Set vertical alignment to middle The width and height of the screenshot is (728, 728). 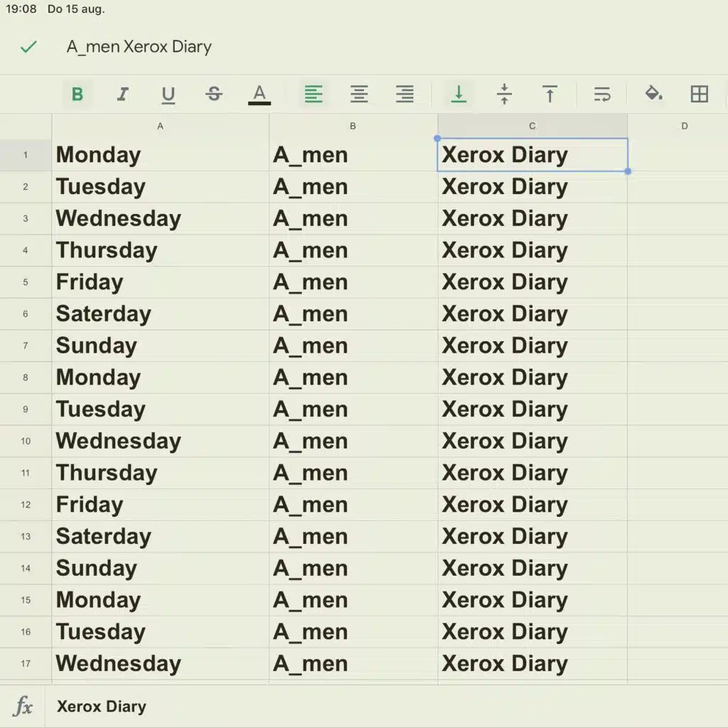click(x=504, y=95)
